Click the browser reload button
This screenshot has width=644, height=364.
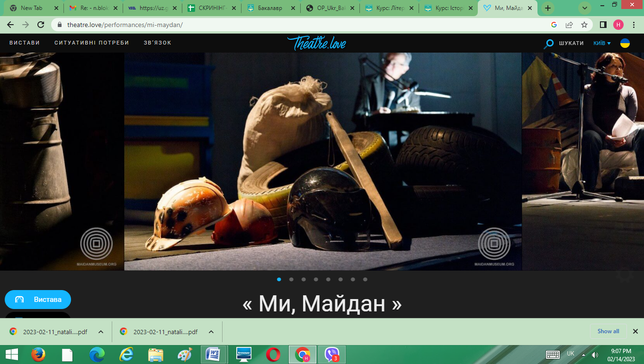point(41,25)
